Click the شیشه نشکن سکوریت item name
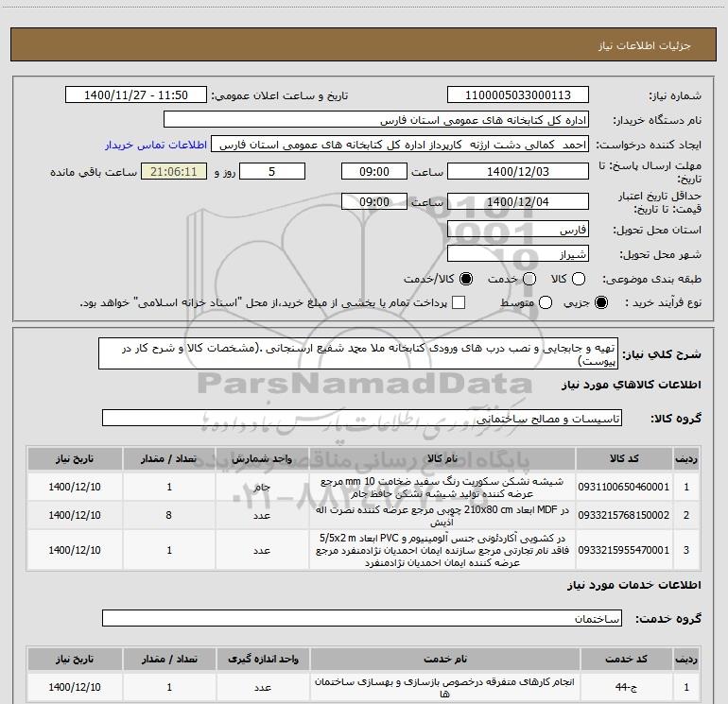Viewport: 728px width, 704px height. click(442, 488)
